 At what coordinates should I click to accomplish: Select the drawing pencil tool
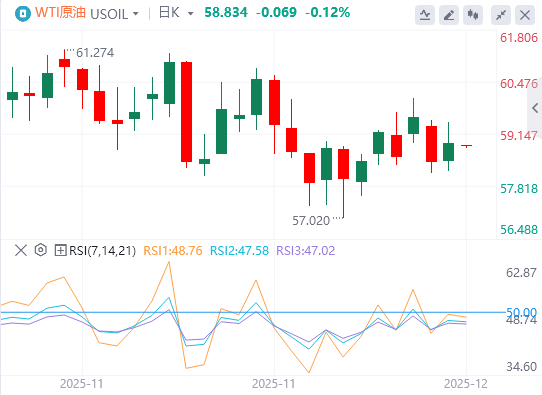point(449,15)
